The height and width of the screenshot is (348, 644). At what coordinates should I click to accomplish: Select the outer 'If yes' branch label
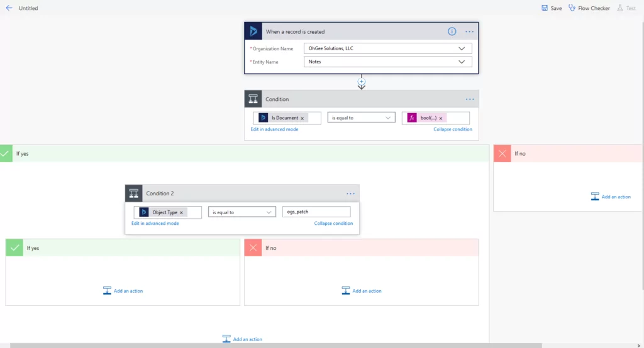[x=22, y=153]
